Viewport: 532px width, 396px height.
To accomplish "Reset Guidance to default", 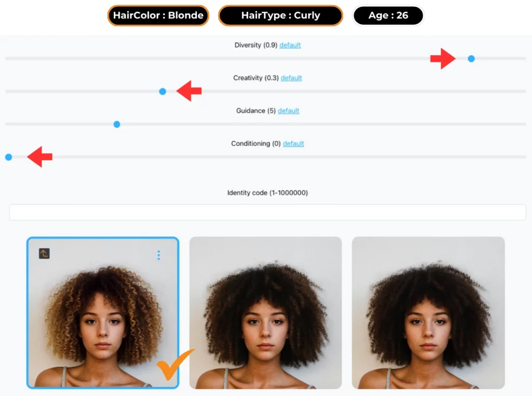I will coord(288,111).
